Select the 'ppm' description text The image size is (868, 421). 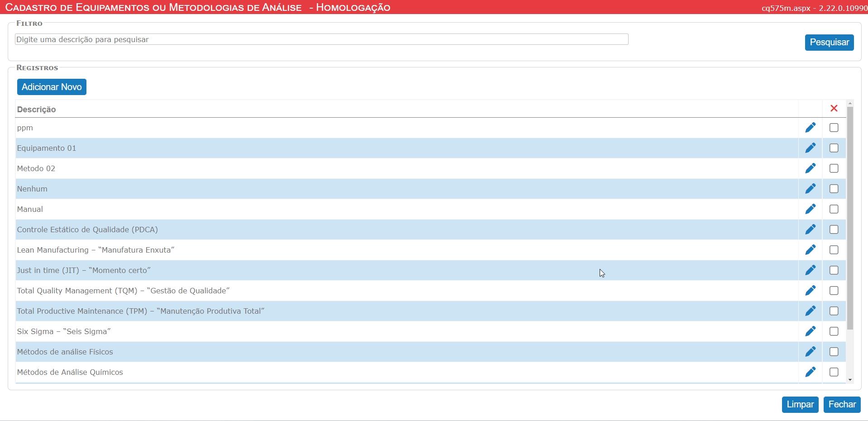click(25, 128)
